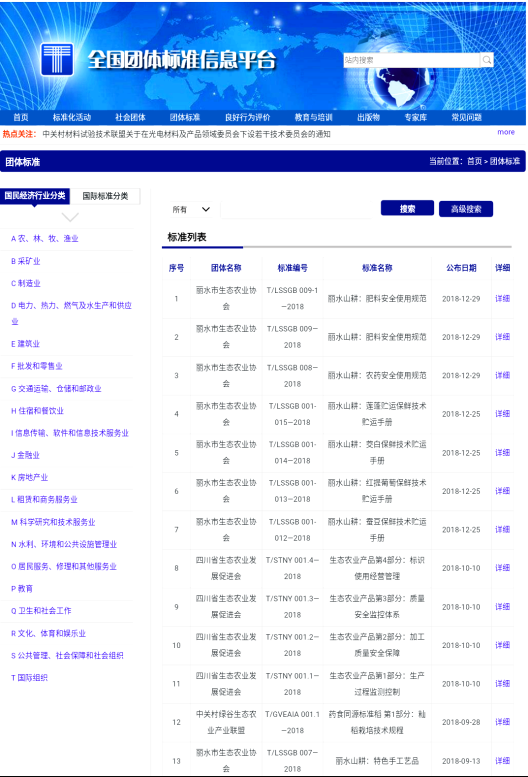The image size is (528, 777).
Task: Open 团体标准 in navigation bar
Action: [185, 117]
